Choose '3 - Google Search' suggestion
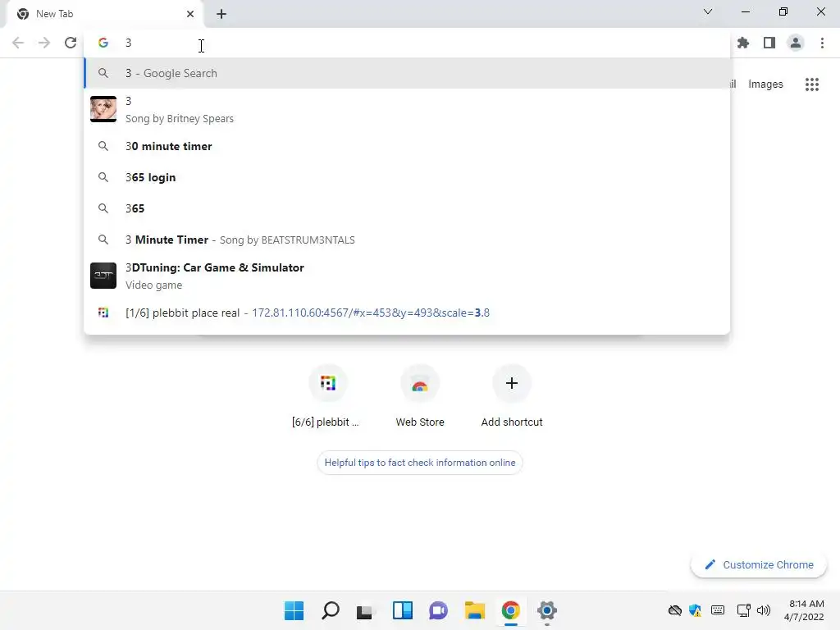 pyautogui.click(x=407, y=73)
